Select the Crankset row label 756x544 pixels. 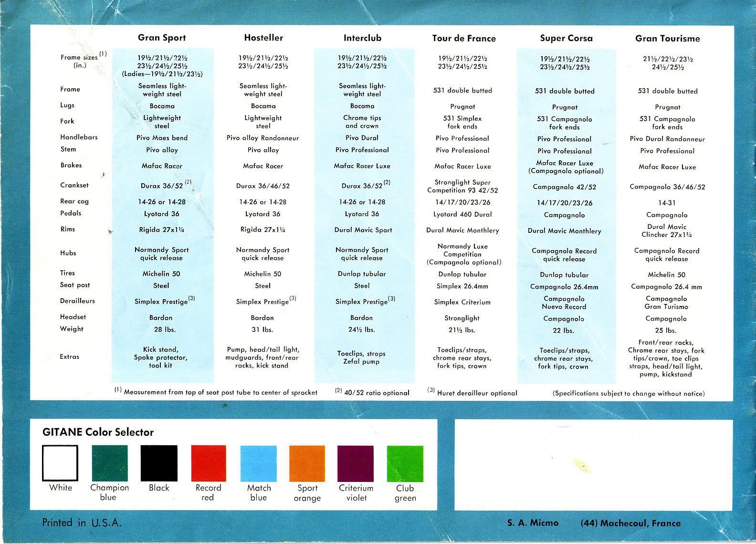[x=74, y=185]
